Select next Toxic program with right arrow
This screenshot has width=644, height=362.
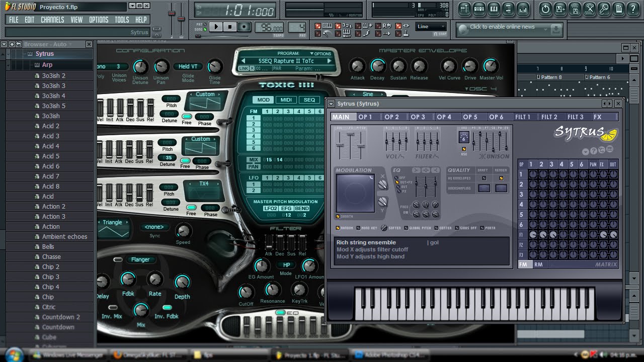tap(330, 61)
